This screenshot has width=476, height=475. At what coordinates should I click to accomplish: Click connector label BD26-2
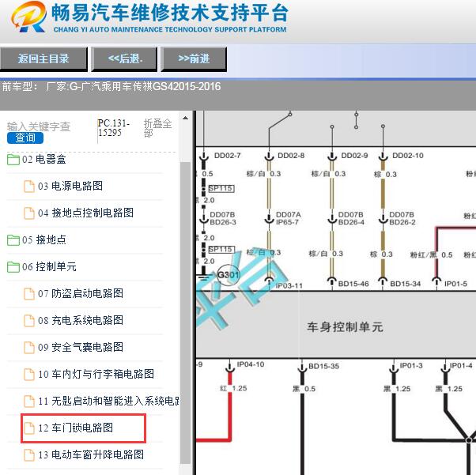tap(402, 222)
